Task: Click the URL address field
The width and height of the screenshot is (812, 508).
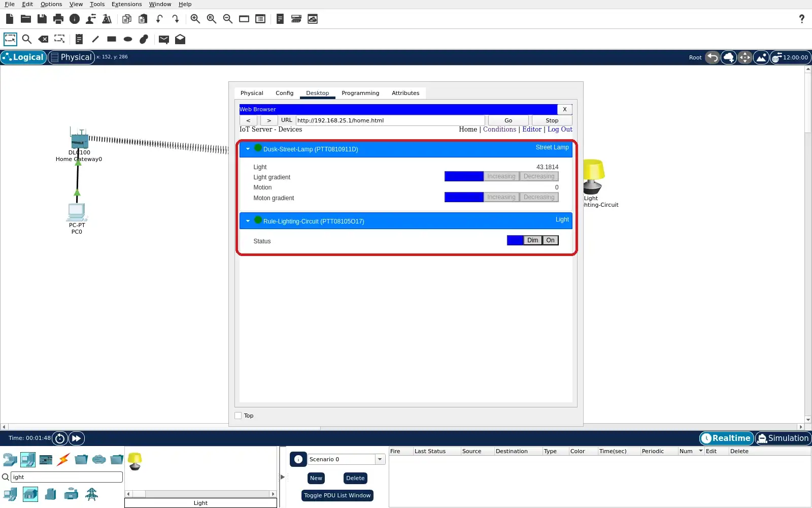Action: click(390, 120)
